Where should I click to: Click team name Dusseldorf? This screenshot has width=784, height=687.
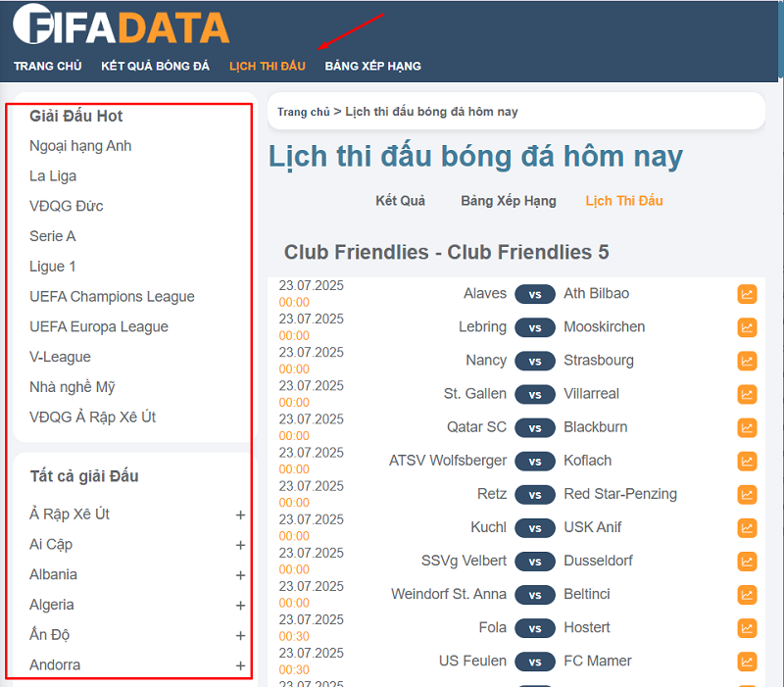click(x=598, y=561)
